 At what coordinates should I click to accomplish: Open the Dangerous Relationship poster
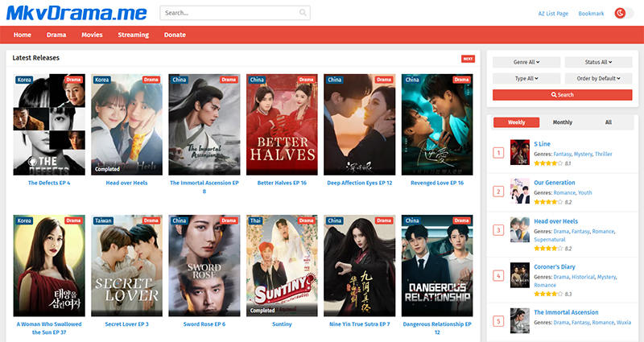[437, 266]
